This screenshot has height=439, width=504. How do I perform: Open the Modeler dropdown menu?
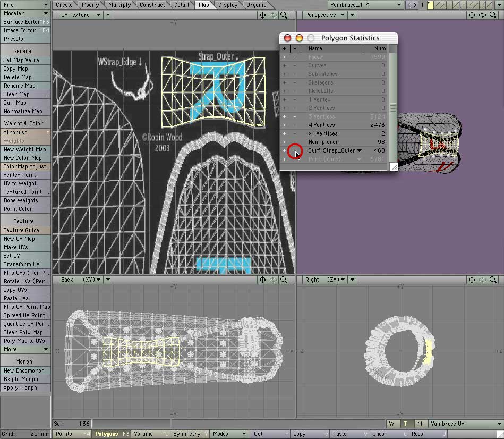[x=25, y=13]
